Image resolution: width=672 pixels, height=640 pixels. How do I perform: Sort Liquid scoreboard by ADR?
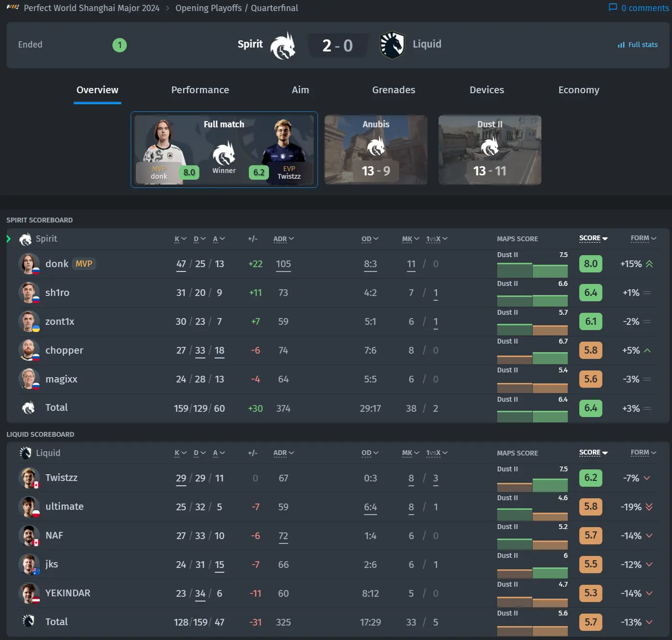click(283, 453)
